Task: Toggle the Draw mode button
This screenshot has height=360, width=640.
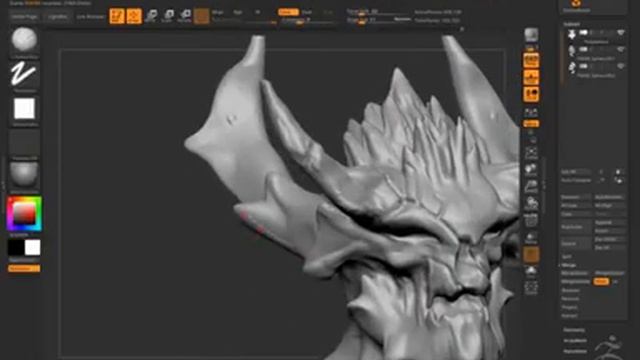Action: (134, 16)
